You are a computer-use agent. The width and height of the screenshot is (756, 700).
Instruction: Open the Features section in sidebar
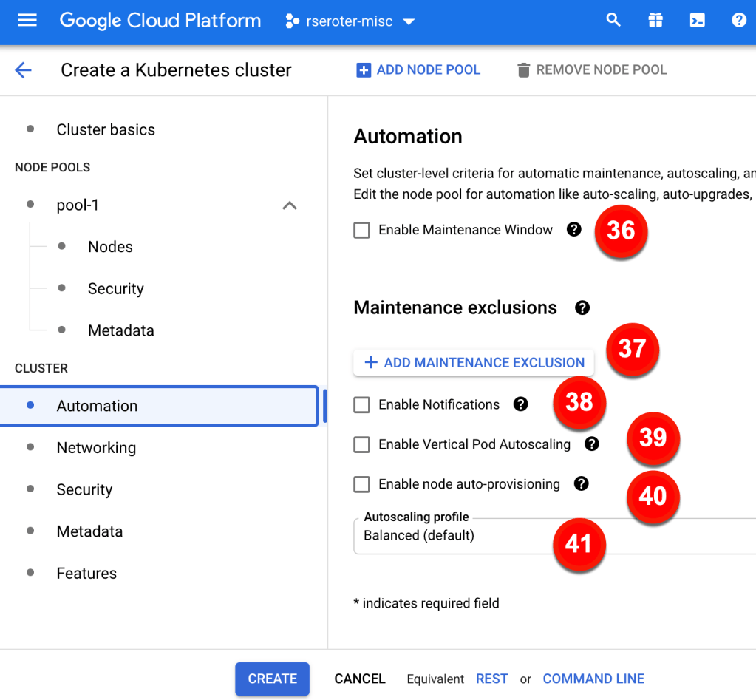[x=86, y=574]
